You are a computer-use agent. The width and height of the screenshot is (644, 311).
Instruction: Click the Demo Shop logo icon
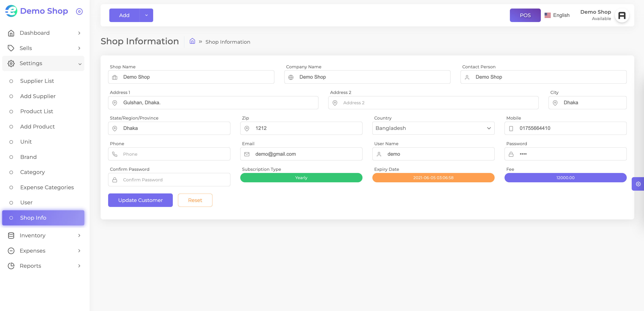[12, 11]
